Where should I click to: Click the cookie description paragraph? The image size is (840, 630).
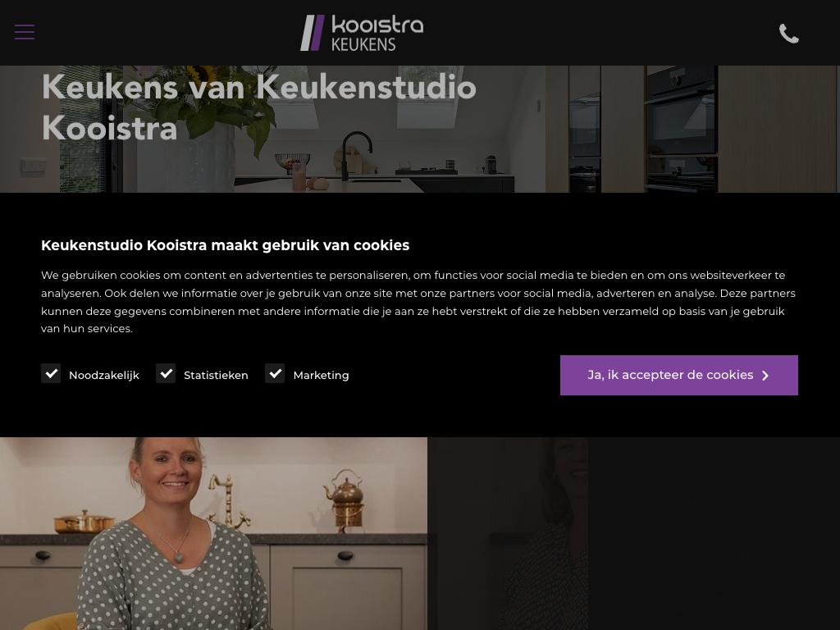tap(419, 302)
